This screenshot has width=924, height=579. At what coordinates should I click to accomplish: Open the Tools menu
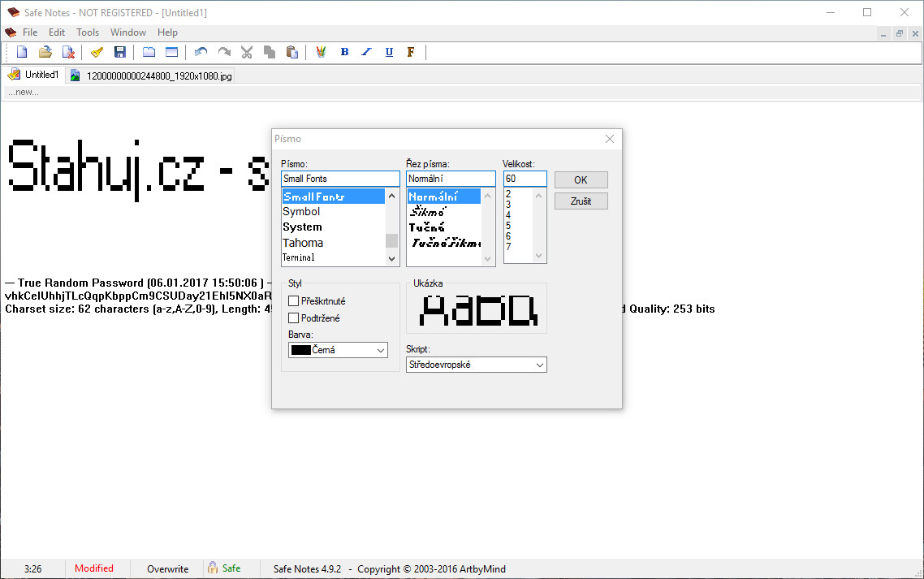click(x=88, y=32)
